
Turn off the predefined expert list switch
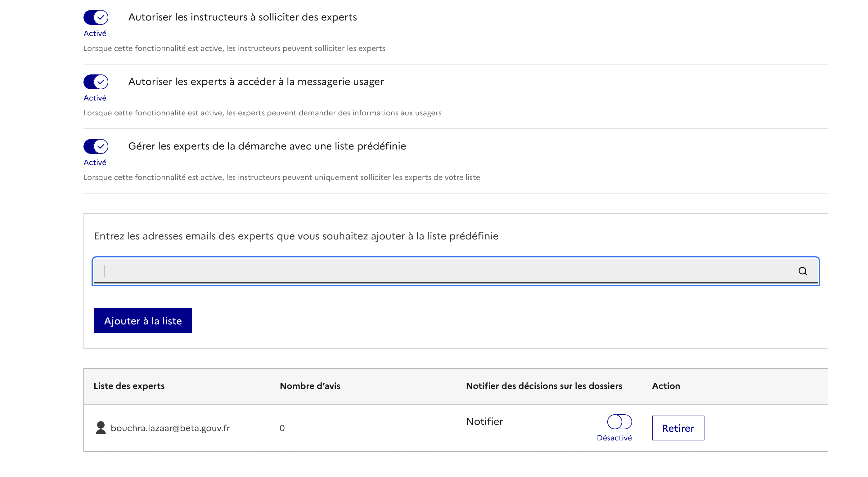[96, 146]
